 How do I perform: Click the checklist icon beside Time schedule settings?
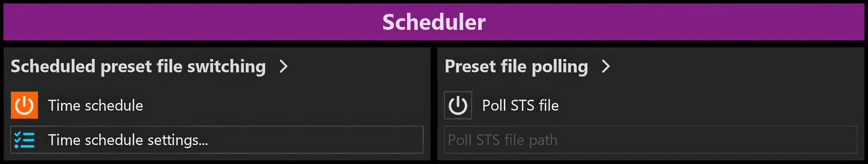click(24, 140)
